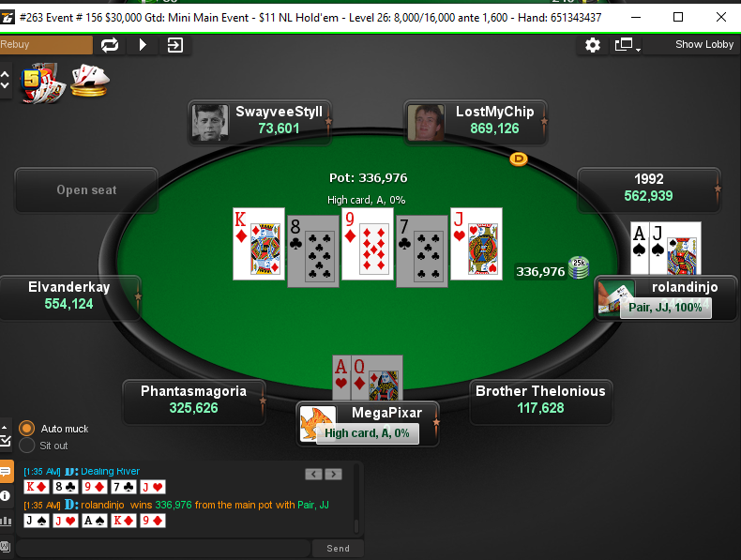This screenshot has height=560, width=741.
Task: Open the statistics bar chart icon
Action: pyautogui.click(x=6, y=522)
